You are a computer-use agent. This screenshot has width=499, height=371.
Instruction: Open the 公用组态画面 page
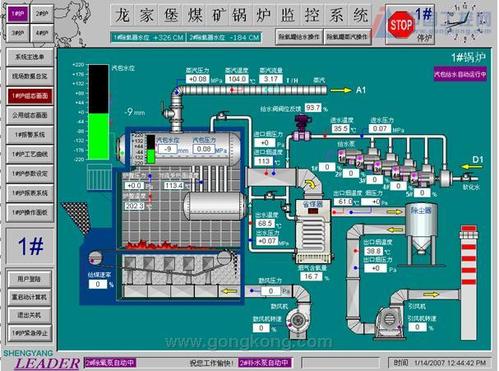click(30, 115)
